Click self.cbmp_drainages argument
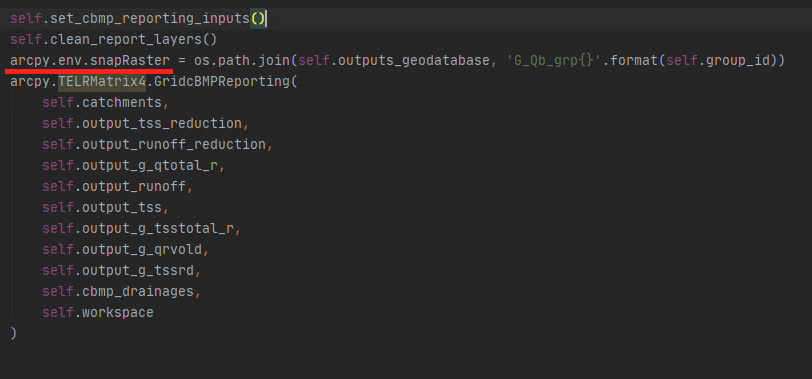The width and height of the screenshot is (812, 379). point(118,291)
